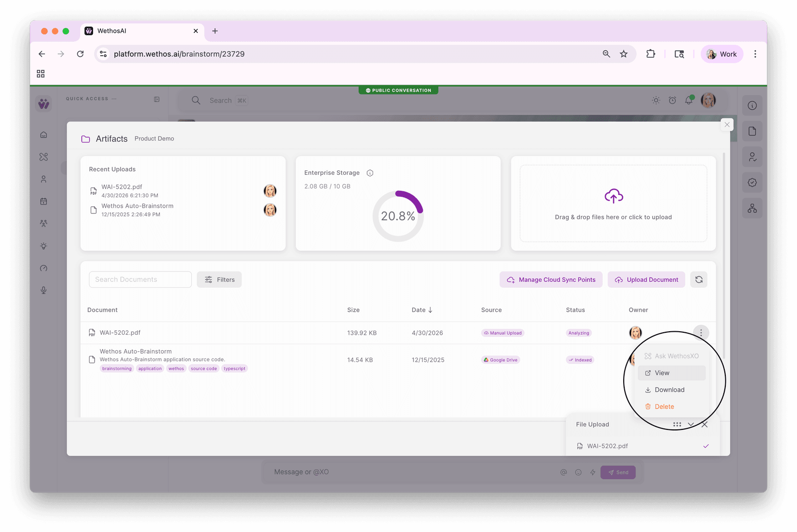Click the typescript tag

(x=235, y=369)
